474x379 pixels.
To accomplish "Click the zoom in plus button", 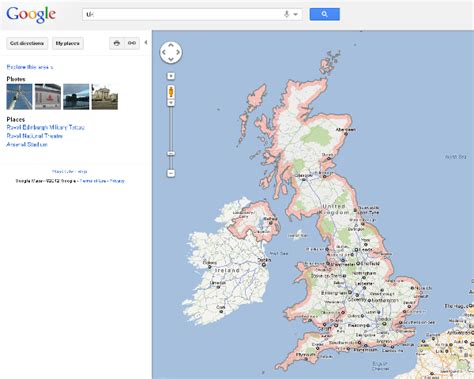I will pyautogui.click(x=171, y=76).
